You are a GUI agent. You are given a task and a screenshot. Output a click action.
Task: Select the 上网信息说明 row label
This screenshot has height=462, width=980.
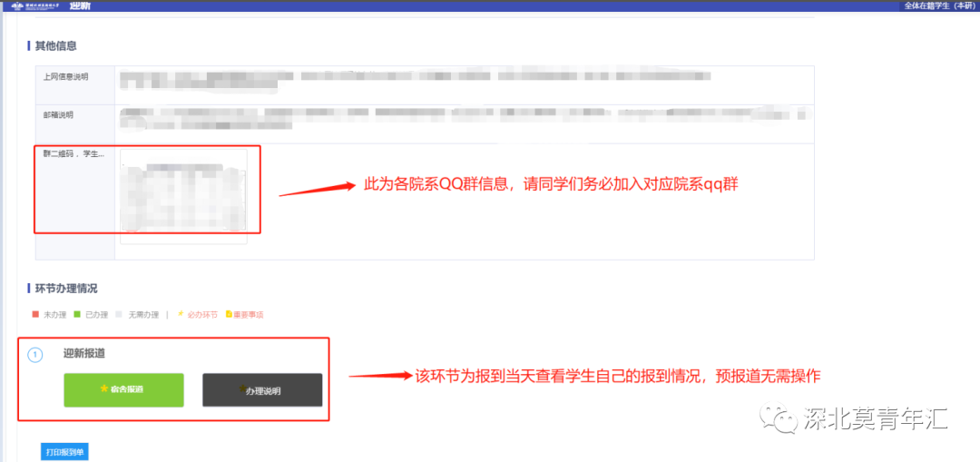click(65, 77)
